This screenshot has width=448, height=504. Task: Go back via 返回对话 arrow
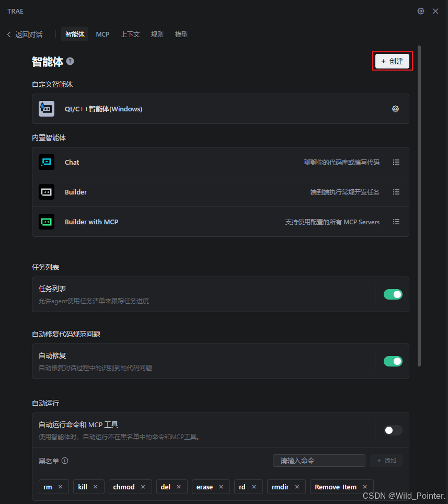pyautogui.click(x=25, y=35)
